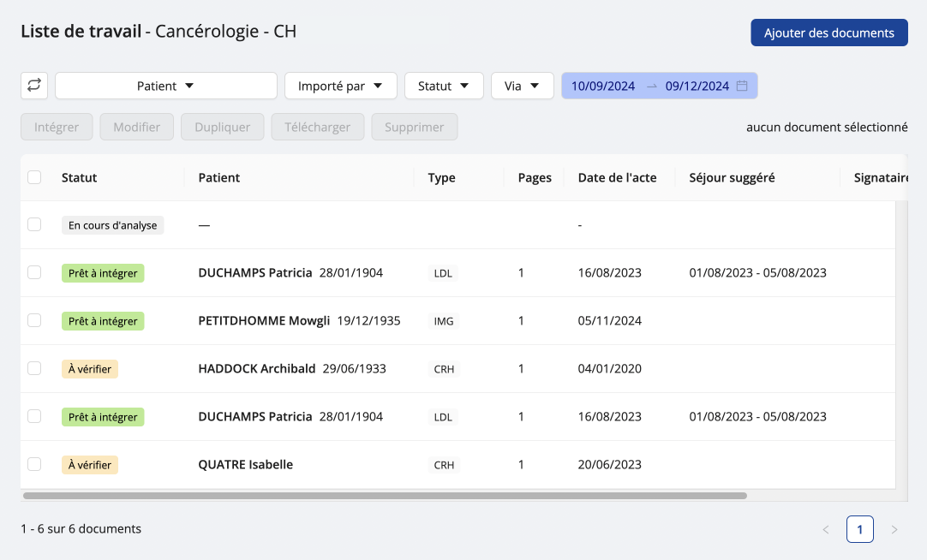The image size is (927, 560).
Task: Click the 'Date de l'acte' column header
Action: point(617,178)
